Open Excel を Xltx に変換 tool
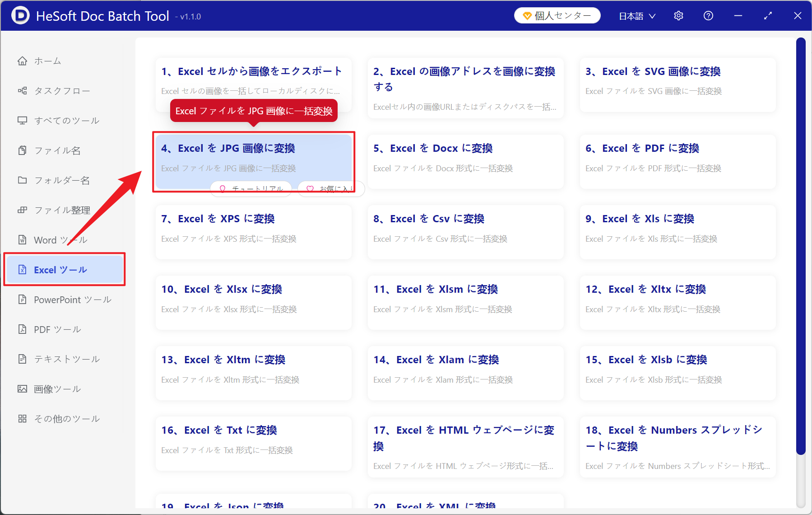This screenshot has width=812, height=515. tap(678, 303)
